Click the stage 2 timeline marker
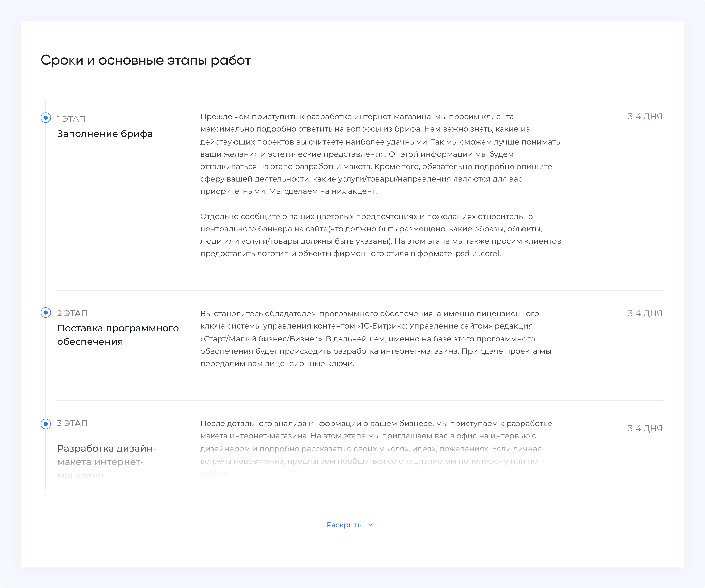 pyautogui.click(x=46, y=313)
